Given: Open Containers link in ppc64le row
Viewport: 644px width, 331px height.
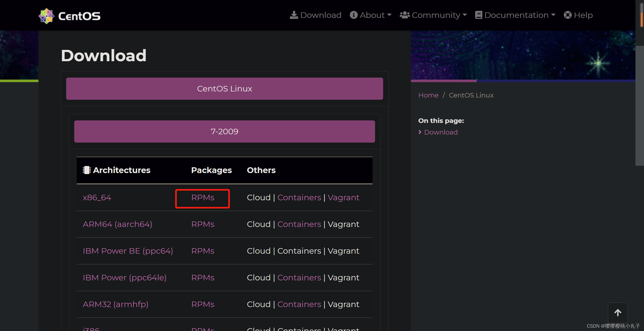Looking at the screenshot, I should pos(299,278).
